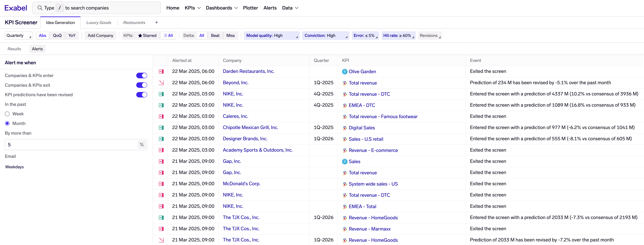This screenshot has height=245, width=644.
Task: Expand the Model quality filter dropdown
Action: coord(271,35)
